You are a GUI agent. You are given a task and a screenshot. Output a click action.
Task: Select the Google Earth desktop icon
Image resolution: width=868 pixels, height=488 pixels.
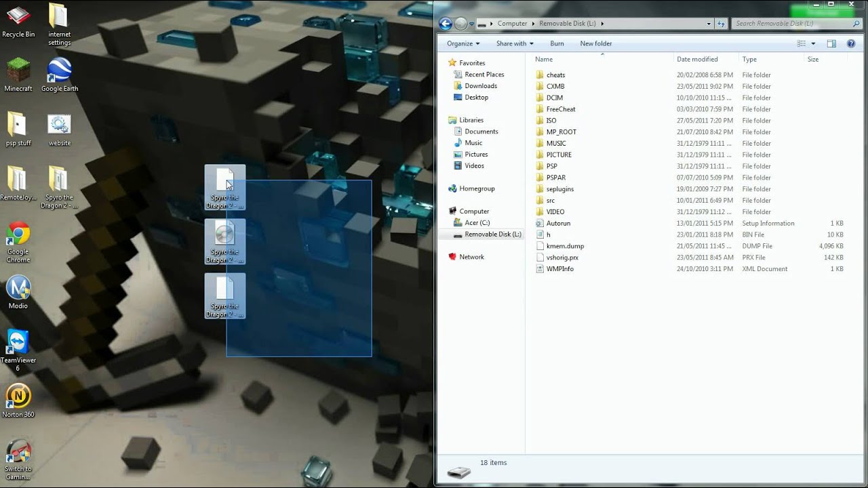coord(60,75)
